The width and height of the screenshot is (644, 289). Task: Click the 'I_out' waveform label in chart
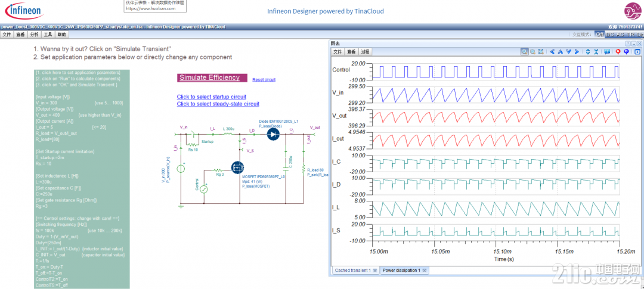click(x=339, y=139)
